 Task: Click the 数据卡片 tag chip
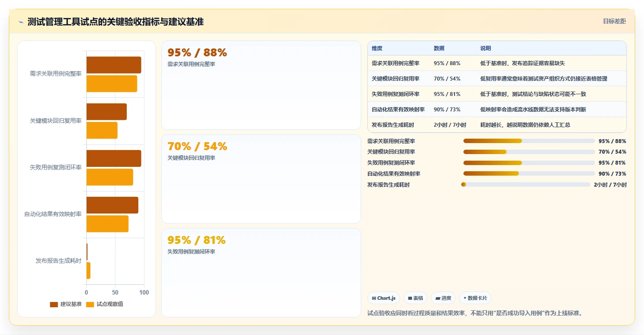pos(475,298)
